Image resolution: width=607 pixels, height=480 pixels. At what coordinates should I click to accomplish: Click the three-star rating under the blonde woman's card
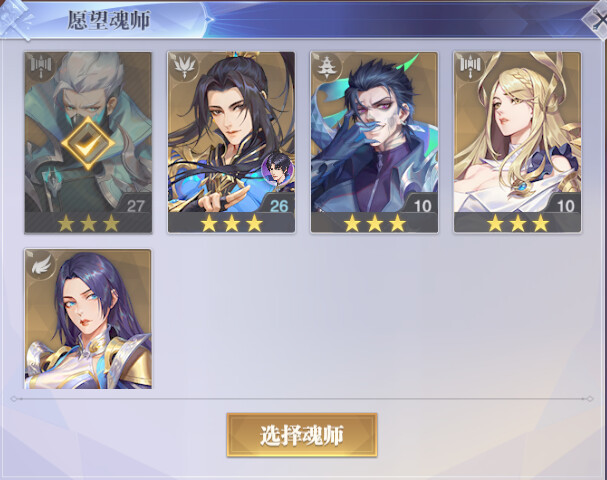pos(518,223)
